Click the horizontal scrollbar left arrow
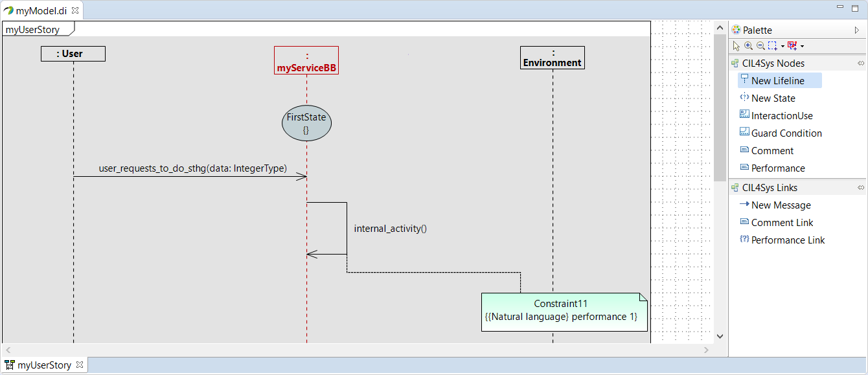This screenshot has height=375, width=868. 8,350
